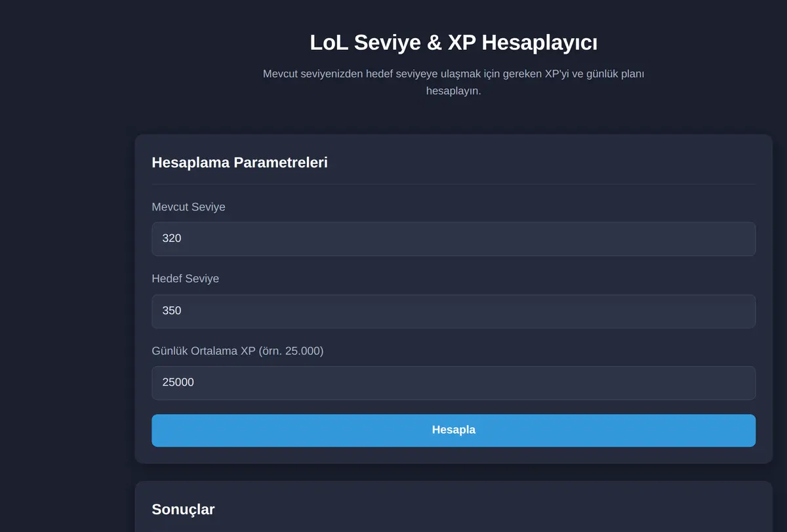Click the 'Sonuçlar' section heading
Viewport: 787px width, 532px height.
point(183,509)
